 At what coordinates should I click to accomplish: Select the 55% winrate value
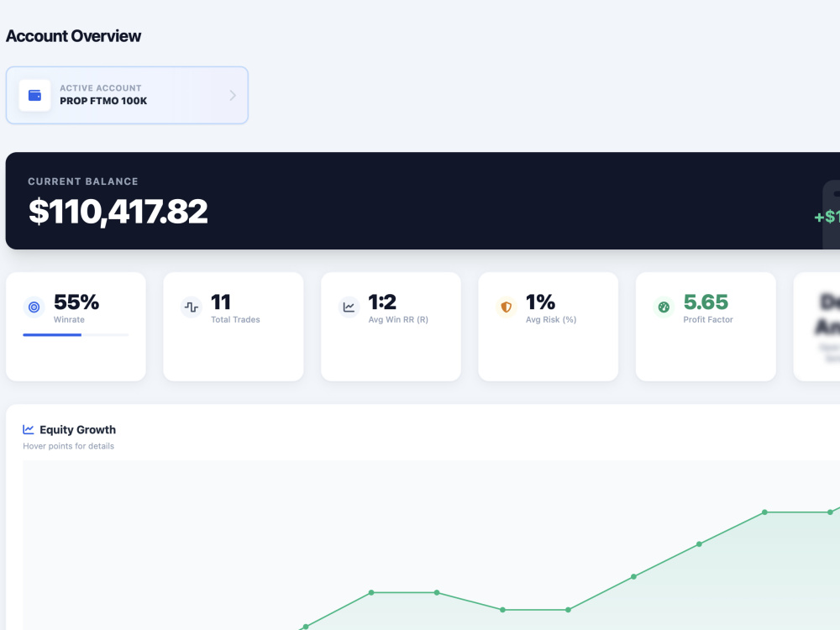(76, 302)
